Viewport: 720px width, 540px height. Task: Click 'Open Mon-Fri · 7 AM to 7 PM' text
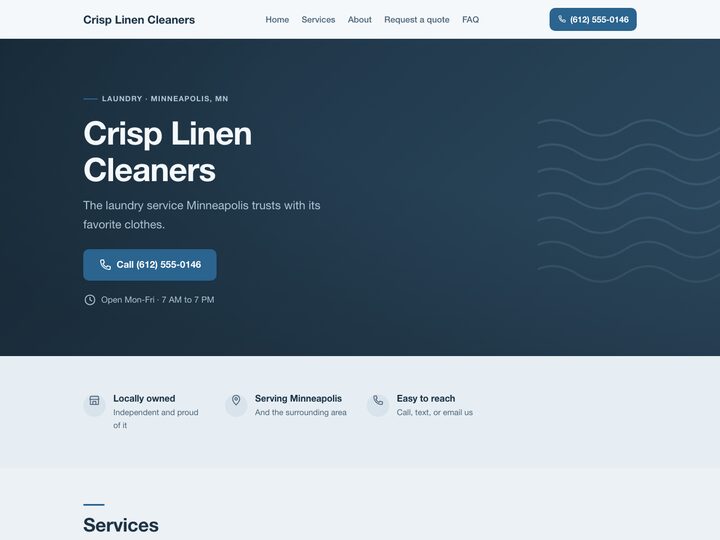(x=158, y=300)
